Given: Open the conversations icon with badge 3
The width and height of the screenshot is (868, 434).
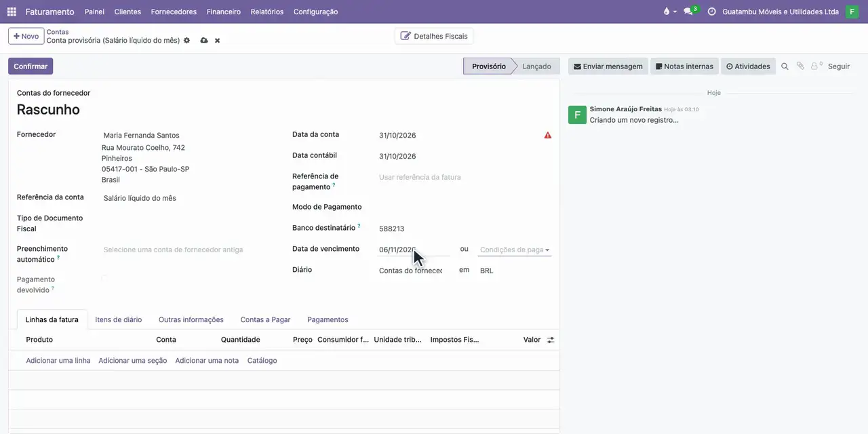Looking at the screenshot, I should tap(690, 12).
